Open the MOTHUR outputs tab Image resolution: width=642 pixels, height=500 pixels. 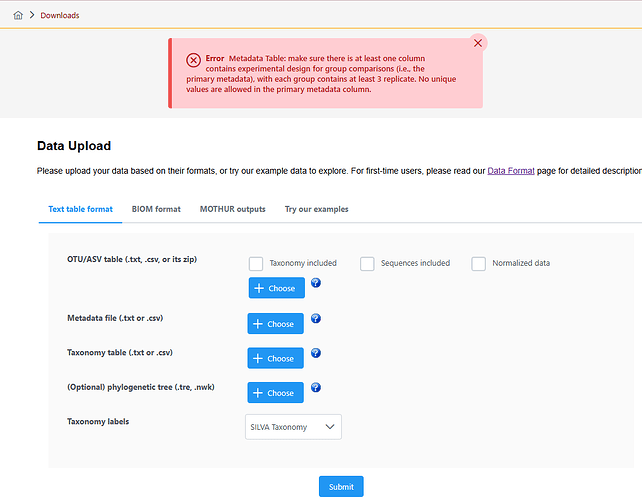tap(232, 209)
